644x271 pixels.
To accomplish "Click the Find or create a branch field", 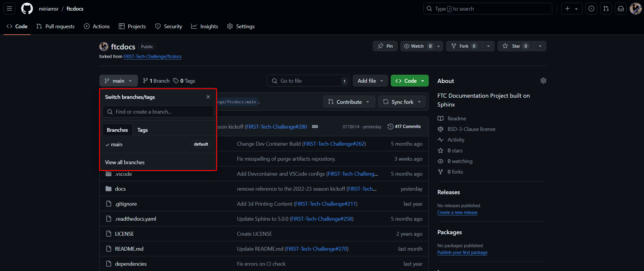I will tap(158, 112).
